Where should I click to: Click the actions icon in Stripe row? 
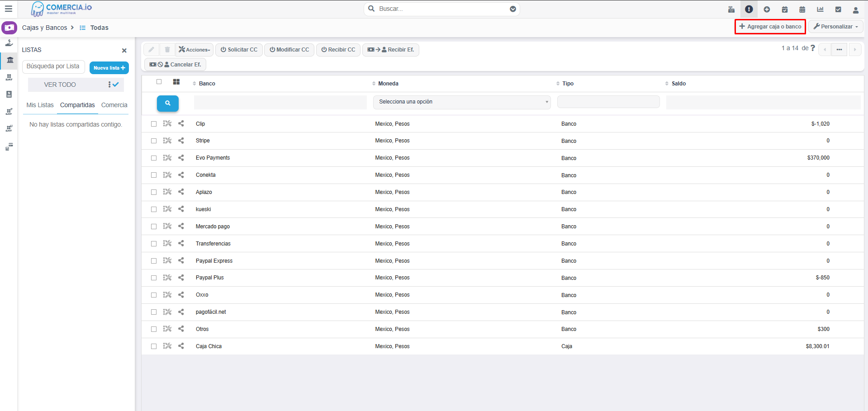(x=167, y=141)
